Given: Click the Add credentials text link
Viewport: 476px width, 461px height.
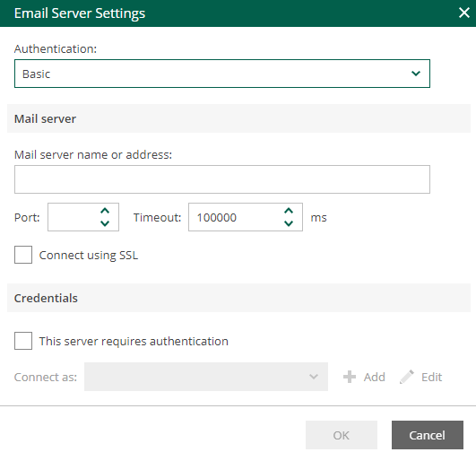Looking at the screenshot, I should (x=375, y=377).
